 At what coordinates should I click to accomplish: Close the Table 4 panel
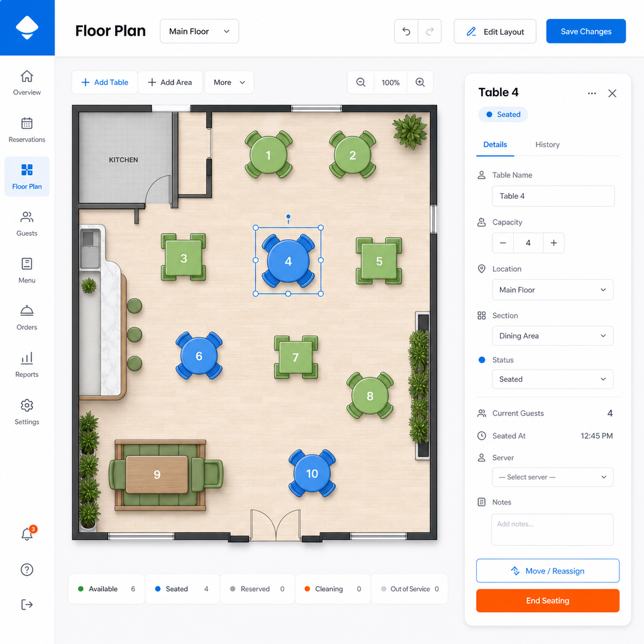click(613, 93)
